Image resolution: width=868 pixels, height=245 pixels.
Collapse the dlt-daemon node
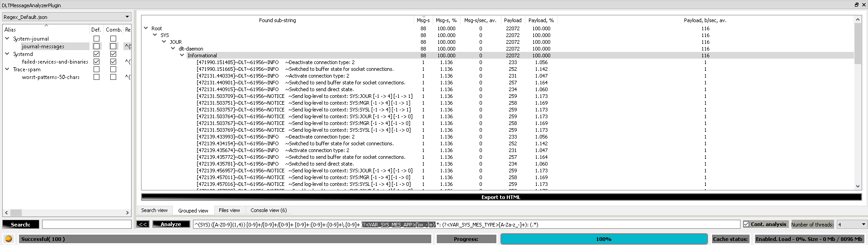[x=173, y=48]
